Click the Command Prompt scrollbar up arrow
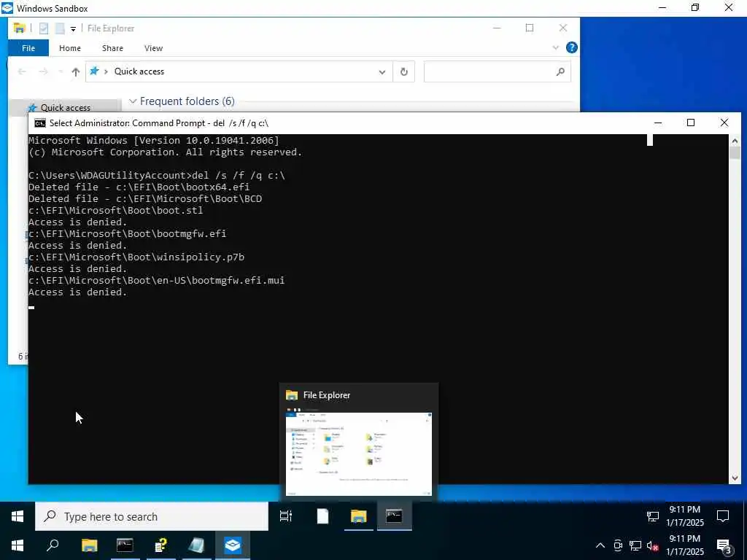Image resolution: width=747 pixels, height=560 pixels. coord(735,139)
